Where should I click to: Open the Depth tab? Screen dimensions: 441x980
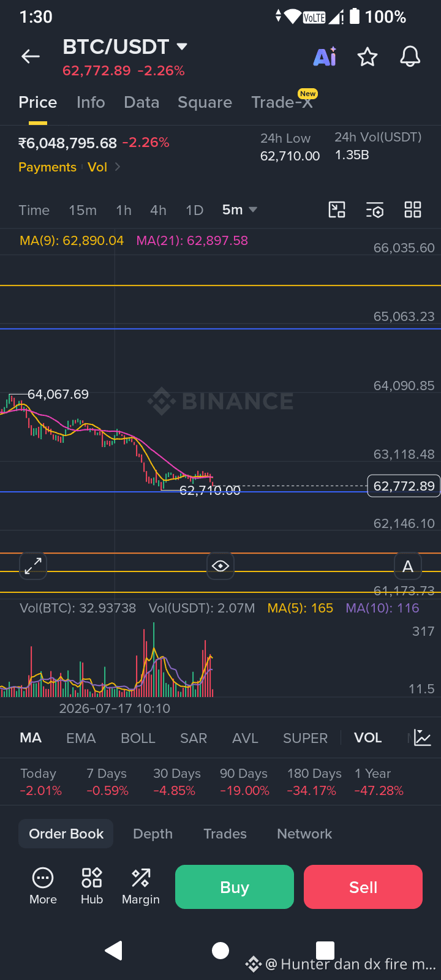coord(153,834)
